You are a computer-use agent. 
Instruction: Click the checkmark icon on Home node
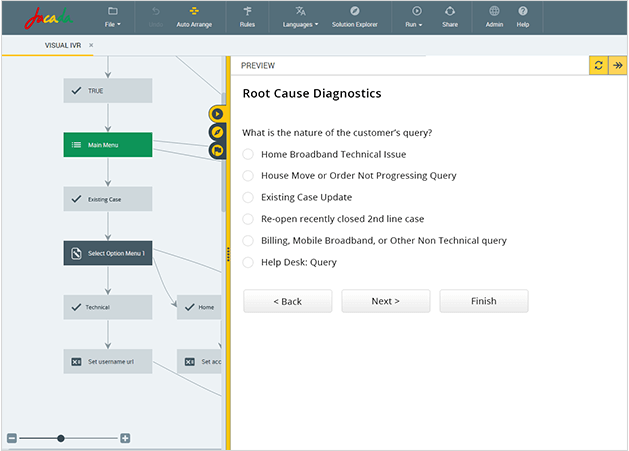(190, 307)
